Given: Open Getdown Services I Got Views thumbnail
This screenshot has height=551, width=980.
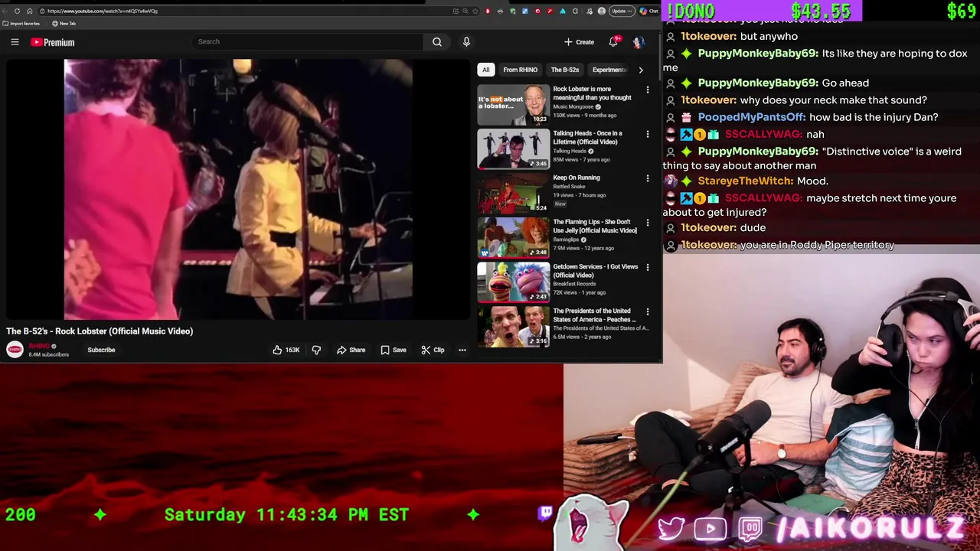Looking at the screenshot, I should (x=513, y=282).
